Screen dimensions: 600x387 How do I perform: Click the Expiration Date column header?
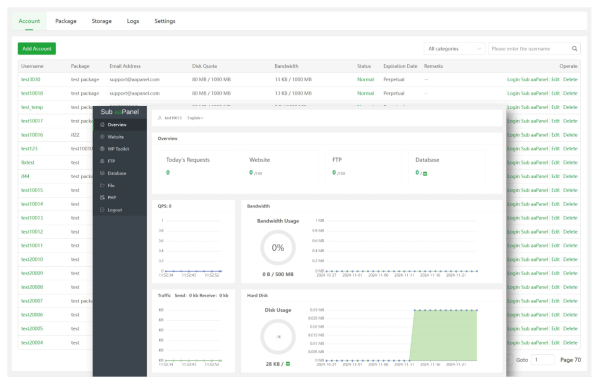[400, 66]
